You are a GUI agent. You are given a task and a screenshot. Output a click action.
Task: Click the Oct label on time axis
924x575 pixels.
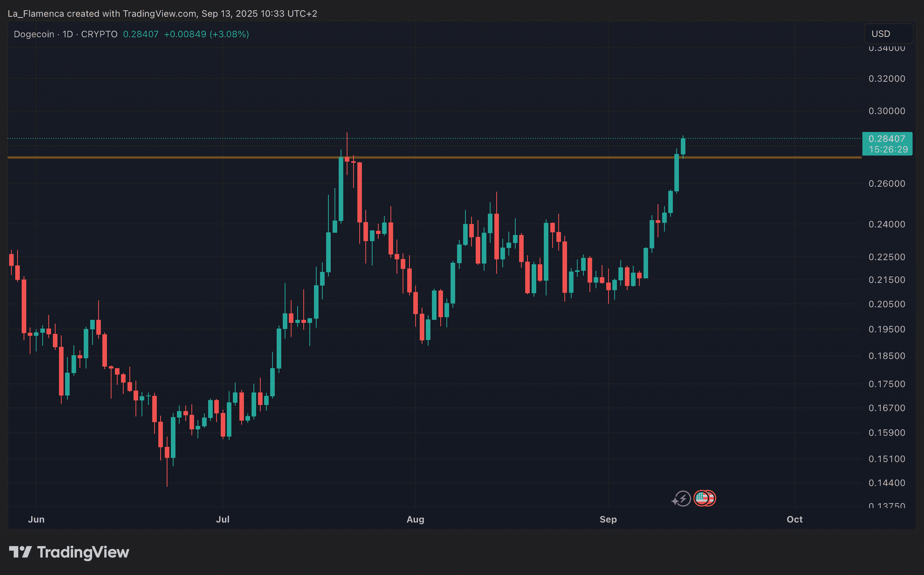(x=795, y=519)
